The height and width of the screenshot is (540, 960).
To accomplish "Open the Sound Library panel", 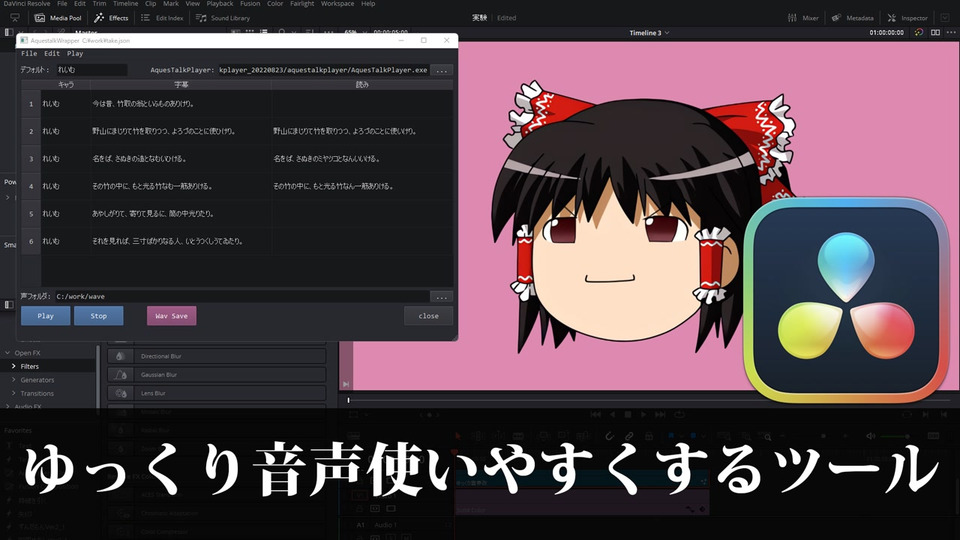I will 223,18.
